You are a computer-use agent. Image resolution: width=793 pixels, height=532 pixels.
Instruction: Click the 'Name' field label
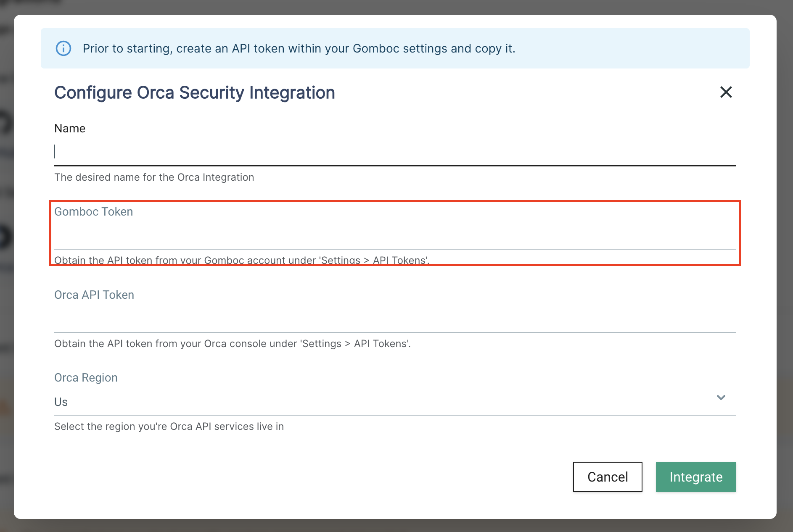click(70, 129)
